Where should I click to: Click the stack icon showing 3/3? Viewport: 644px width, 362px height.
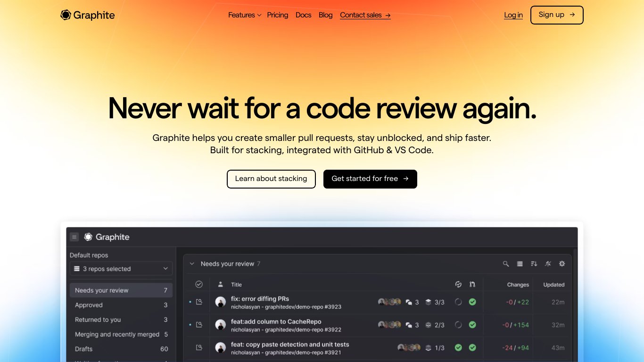[x=428, y=302]
